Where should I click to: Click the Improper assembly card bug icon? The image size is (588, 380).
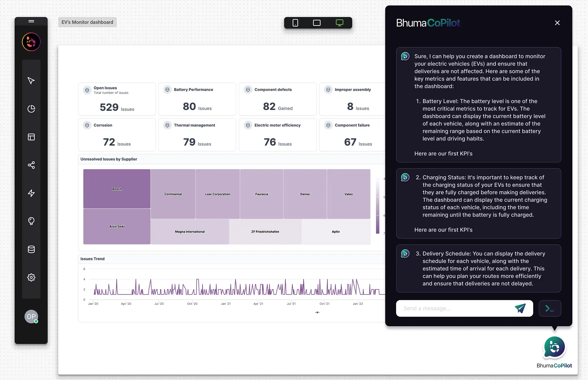tap(328, 90)
